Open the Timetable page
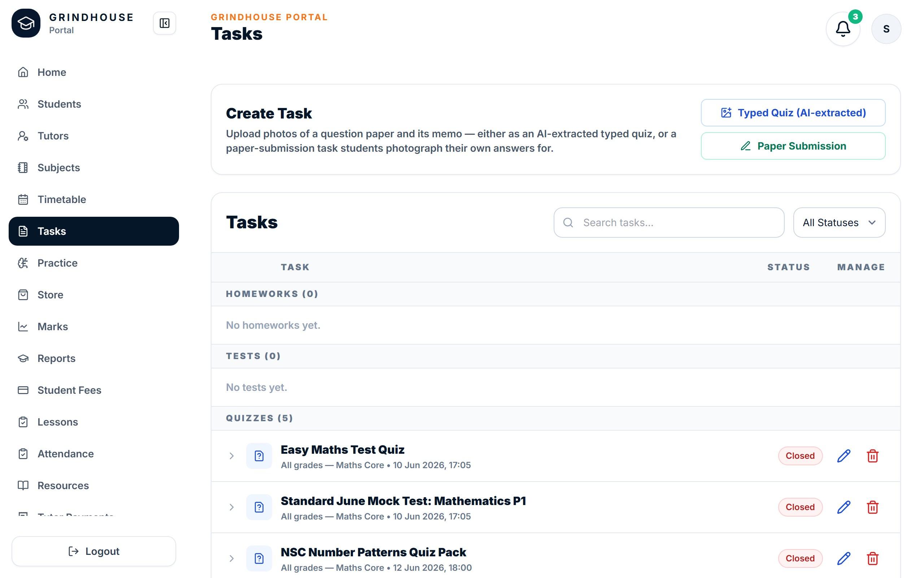 [x=93, y=199]
